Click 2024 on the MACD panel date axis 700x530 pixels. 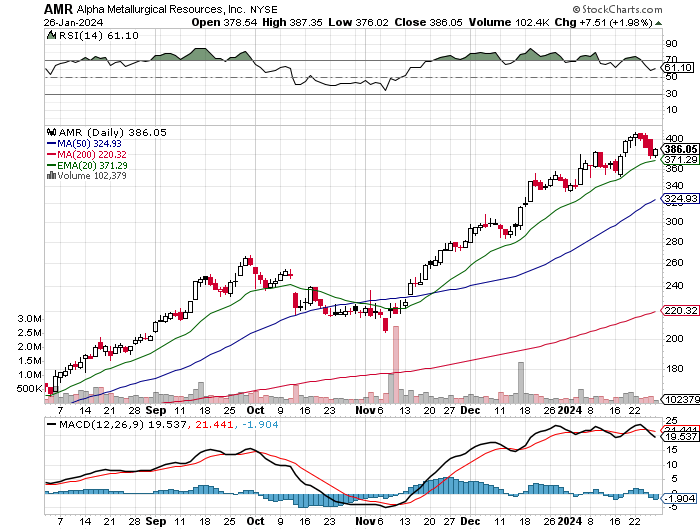tap(570, 521)
